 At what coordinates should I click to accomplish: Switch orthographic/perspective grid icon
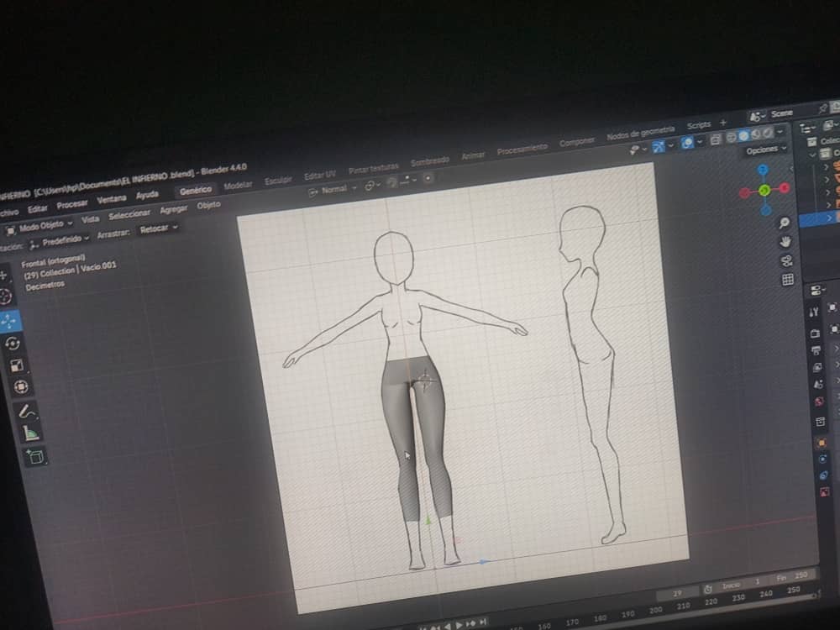pyautogui.click(x=788, y=280)
